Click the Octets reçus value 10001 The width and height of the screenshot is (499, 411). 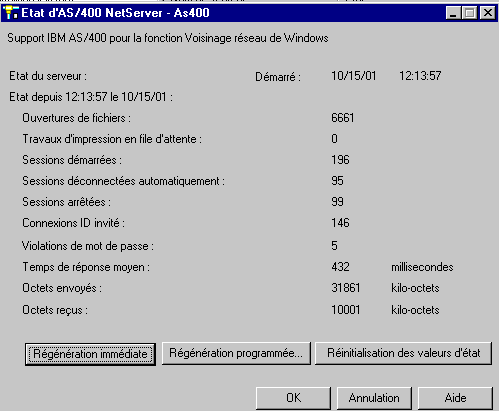point(346,310)
